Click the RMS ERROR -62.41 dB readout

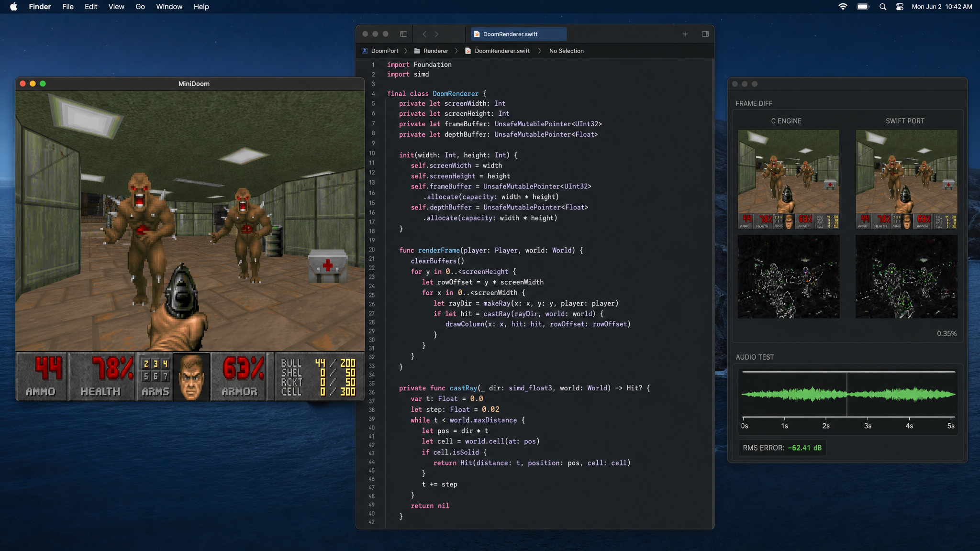tap(782, 448)
